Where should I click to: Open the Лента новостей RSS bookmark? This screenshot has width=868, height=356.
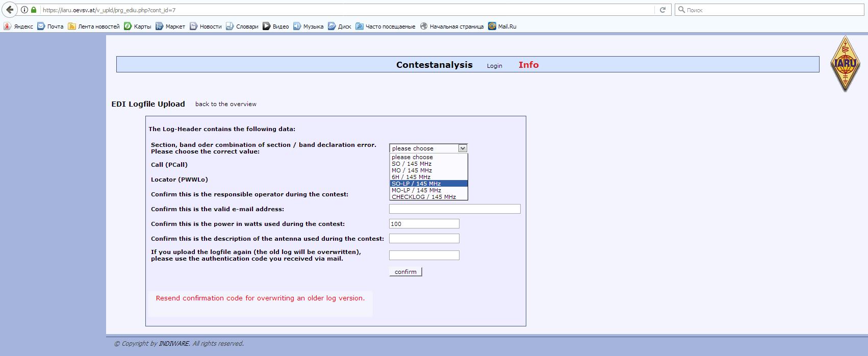click(x=94, y=27)
